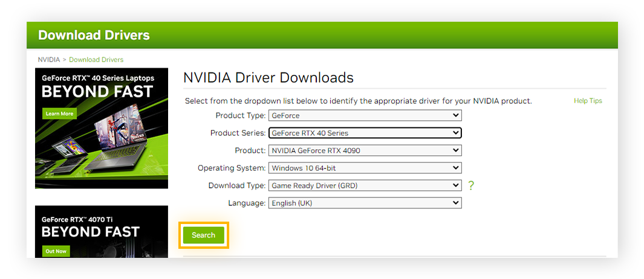644x279 pixels.
Task: Click the GeForce RTX 4070 Ti banner
Action: click(x=102, y=231)
